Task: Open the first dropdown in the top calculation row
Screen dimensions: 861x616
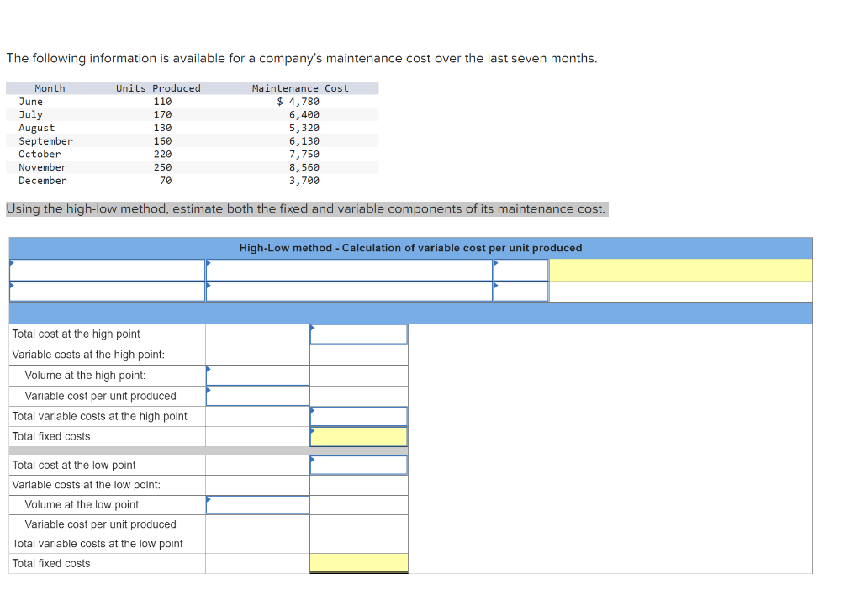Action: click(107, 270)
